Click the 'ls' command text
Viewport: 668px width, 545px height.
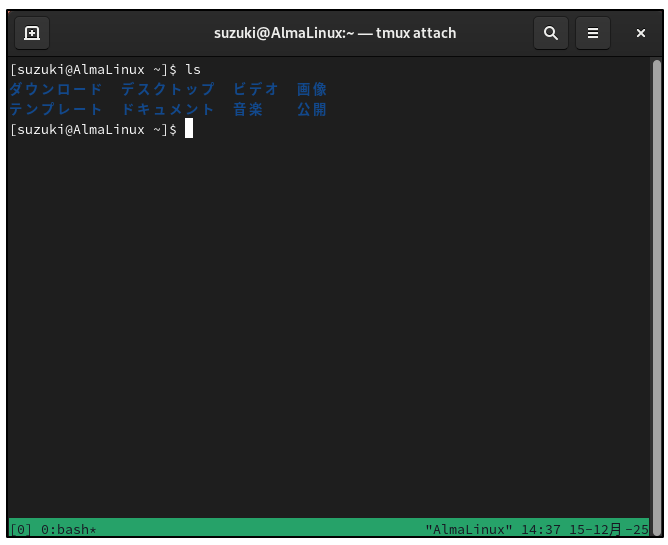[x=193, y=70]
